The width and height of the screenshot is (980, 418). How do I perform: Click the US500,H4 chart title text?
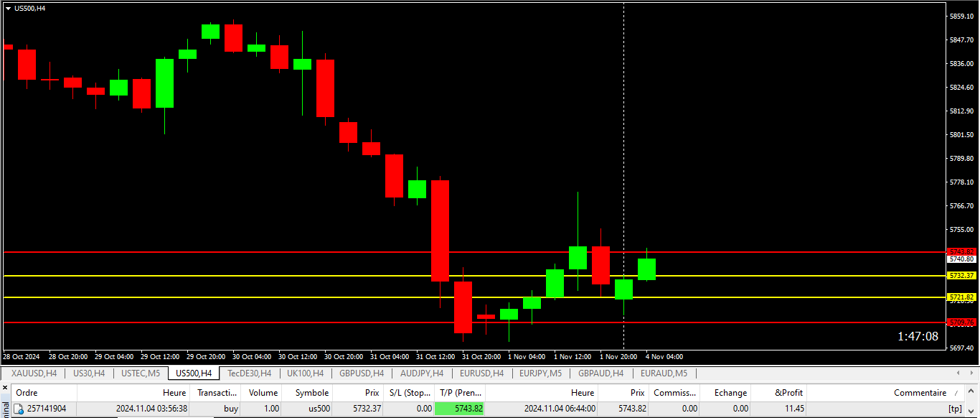30,8
